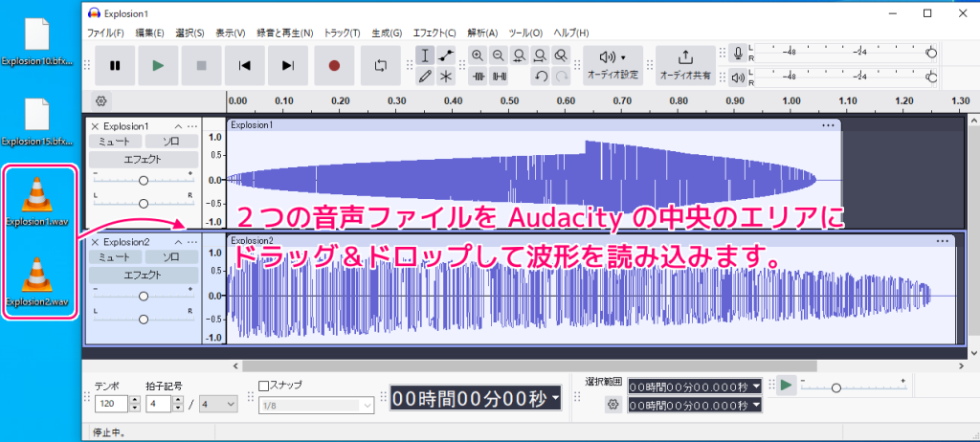Open the エフェクト(C) menu

pos(435,33)
